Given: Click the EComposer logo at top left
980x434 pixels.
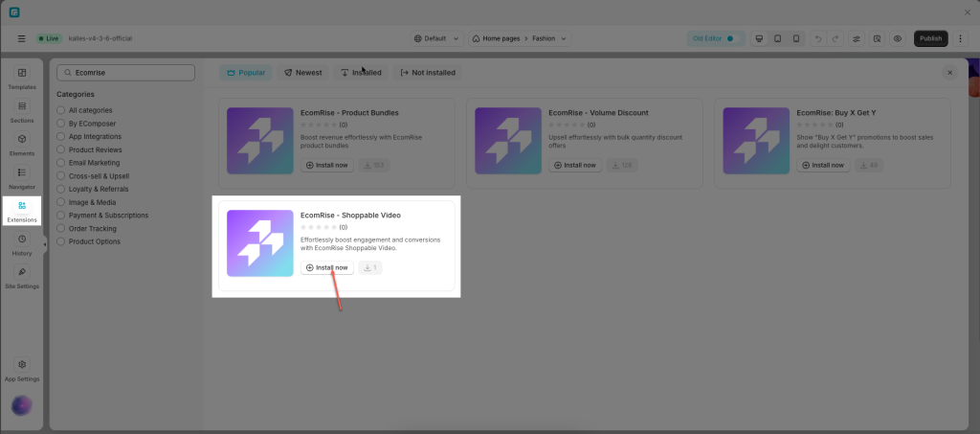Looking at the screenshot, I should point(14,11).
